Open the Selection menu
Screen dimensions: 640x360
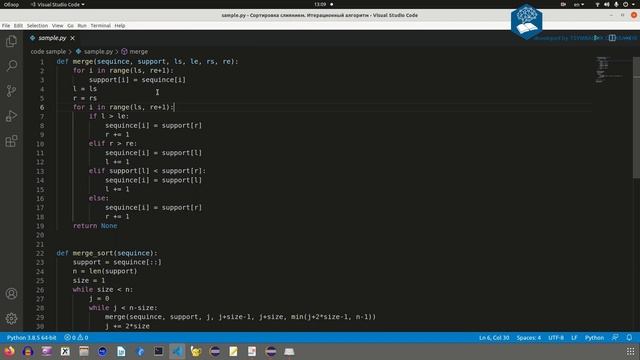[x=37, y=25]
